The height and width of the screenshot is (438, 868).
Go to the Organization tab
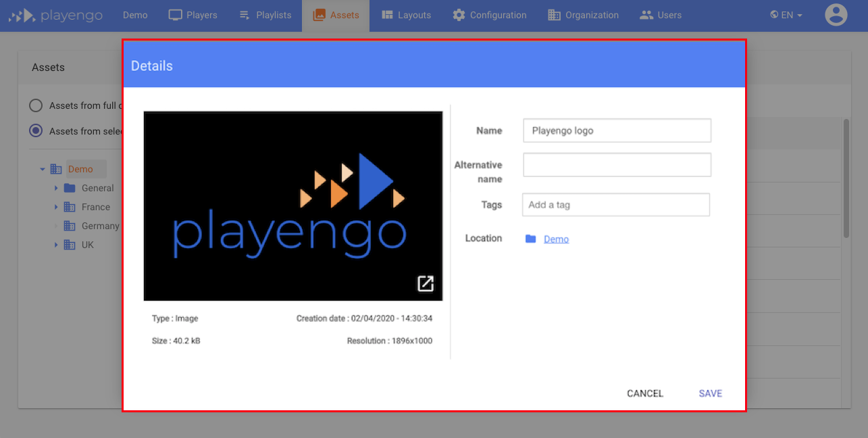(583, 15)
